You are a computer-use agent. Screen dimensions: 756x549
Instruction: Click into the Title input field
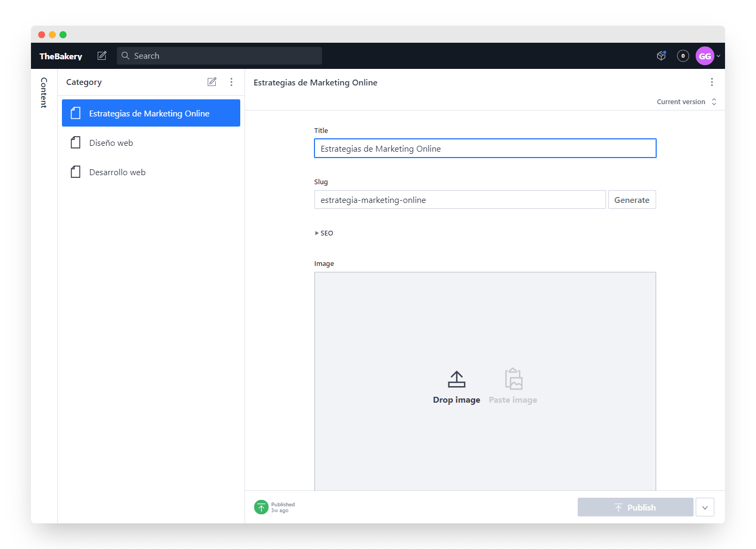coord(485,148)
